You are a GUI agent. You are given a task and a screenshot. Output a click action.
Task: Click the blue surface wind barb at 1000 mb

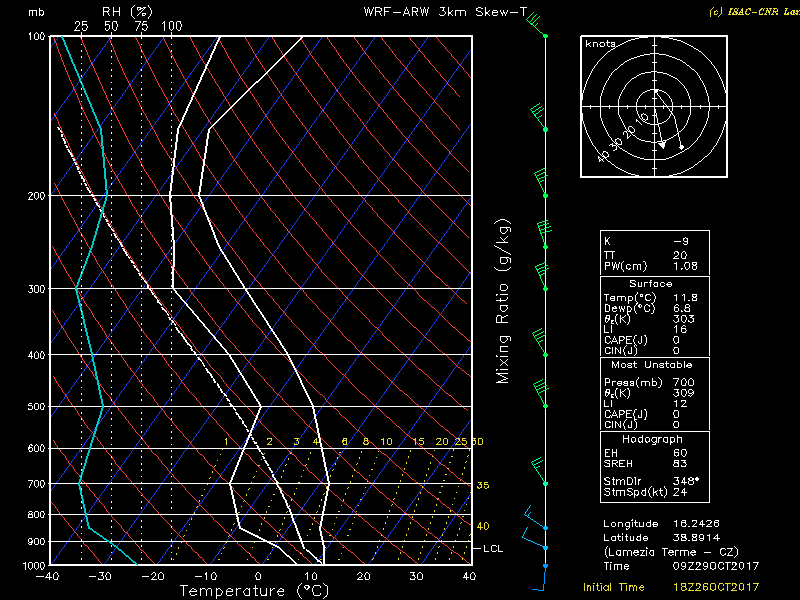pos(541,577)
